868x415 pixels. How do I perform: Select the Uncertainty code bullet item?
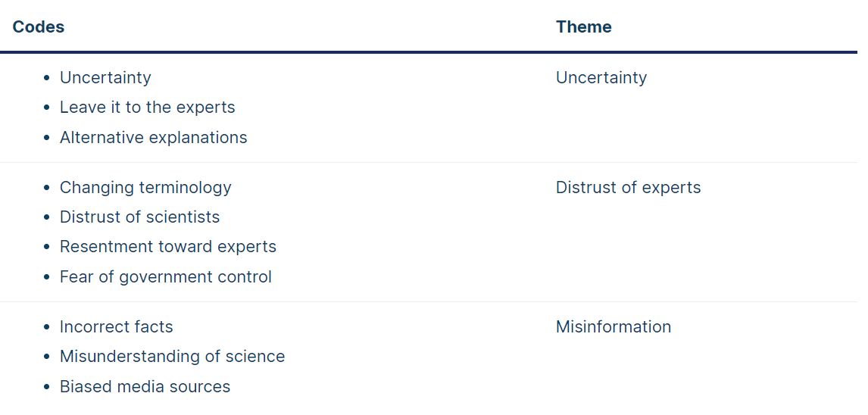105,77
